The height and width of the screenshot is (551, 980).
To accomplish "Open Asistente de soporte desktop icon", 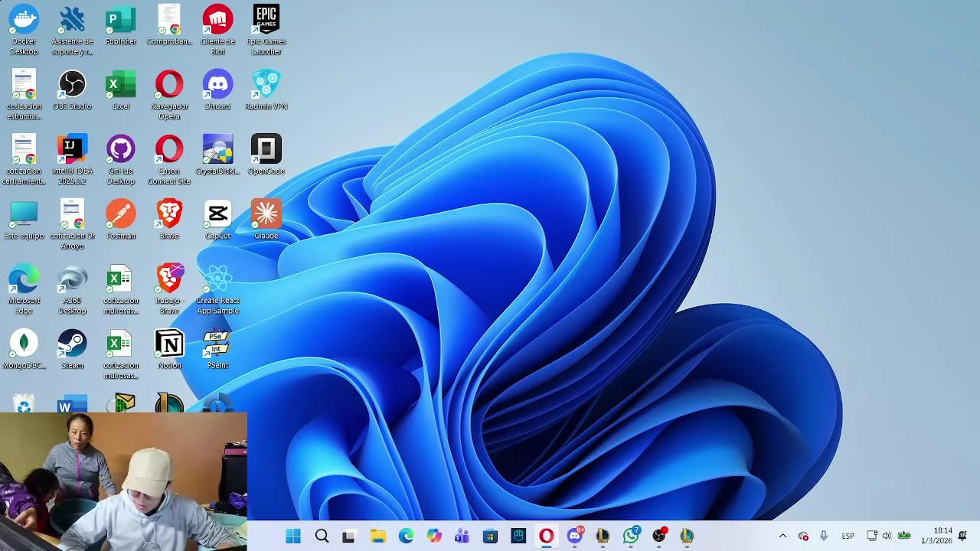I will [72, 31].
